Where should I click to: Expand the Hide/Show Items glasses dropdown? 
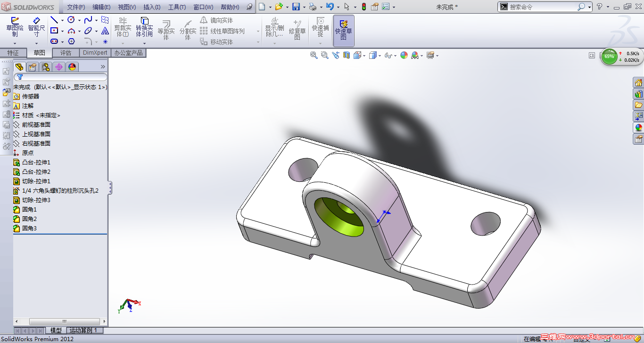pyautogui.click(x=396, y=56)
